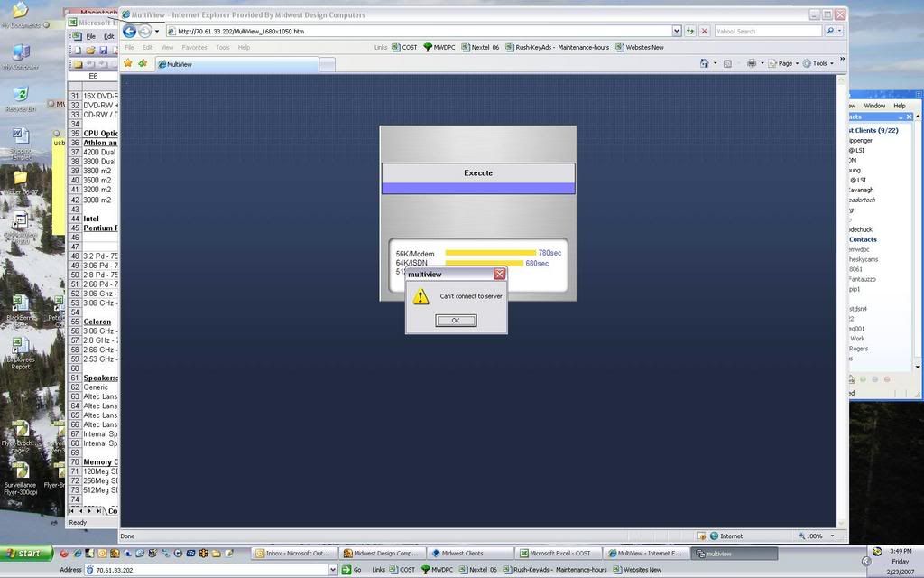The height and width of the screenshot is (578, 924).
Task: Click the IE Print icon
Action: point(752,63)
